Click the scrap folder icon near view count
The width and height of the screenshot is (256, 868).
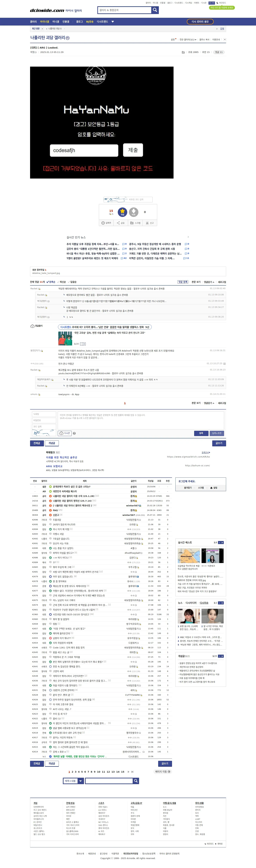click(x=183, y=52)
